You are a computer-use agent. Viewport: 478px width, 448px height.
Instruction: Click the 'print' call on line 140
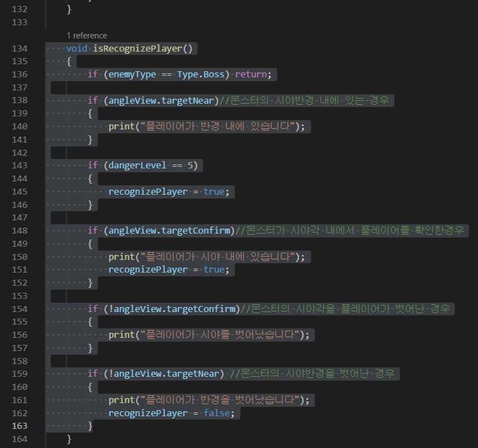click(x=122, y=126)
